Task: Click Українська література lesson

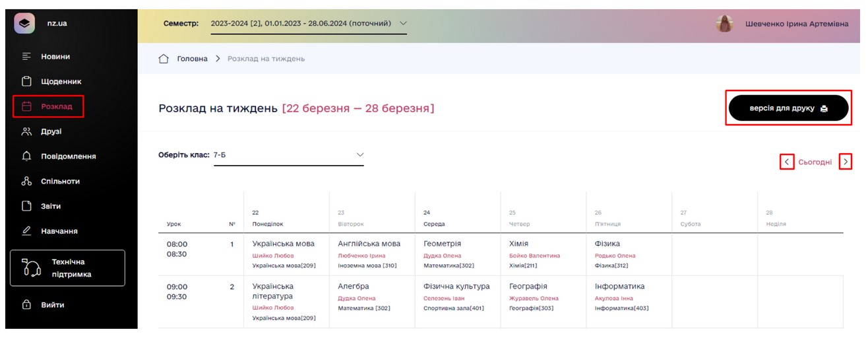Action: (273, 292)
